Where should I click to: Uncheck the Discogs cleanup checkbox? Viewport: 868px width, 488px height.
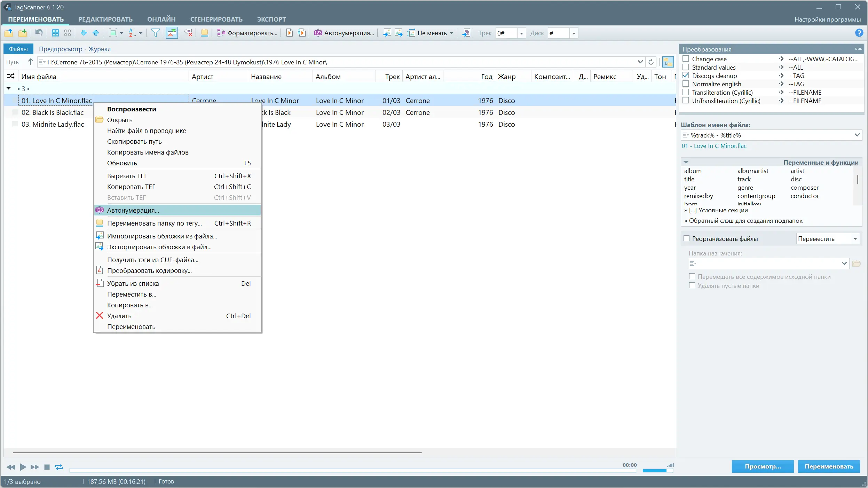(686, 76)
